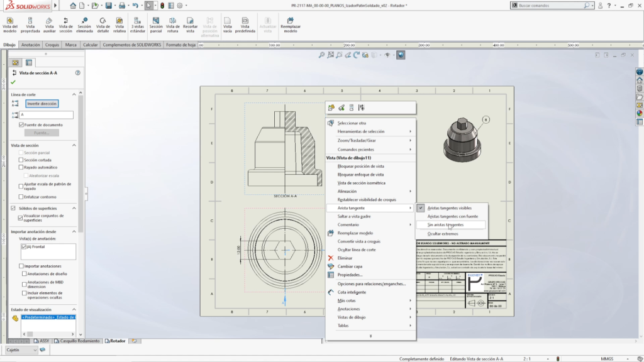The image size is (644, 362).
Task: Insert a Vista vacía
Action: coord(227,25)
